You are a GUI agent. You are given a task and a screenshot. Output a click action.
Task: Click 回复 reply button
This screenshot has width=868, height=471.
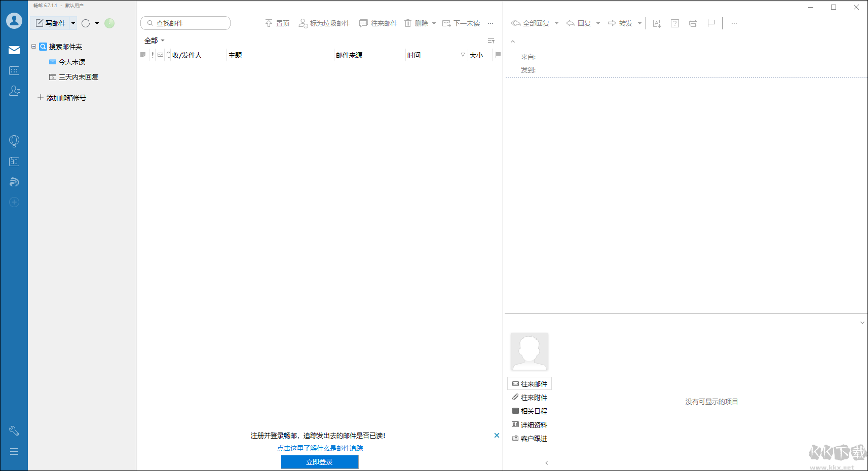[x=579, y=23]
